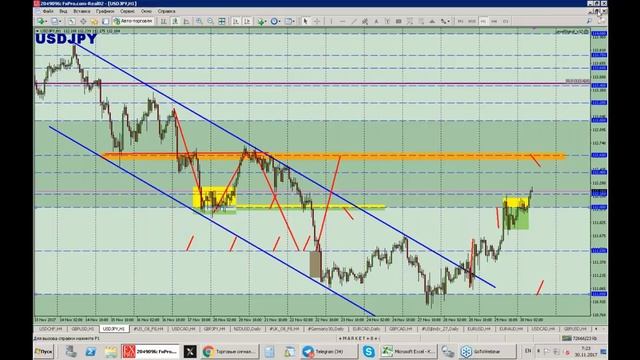
Task: Open the Вид menu
Action: [x=63, y=11]
